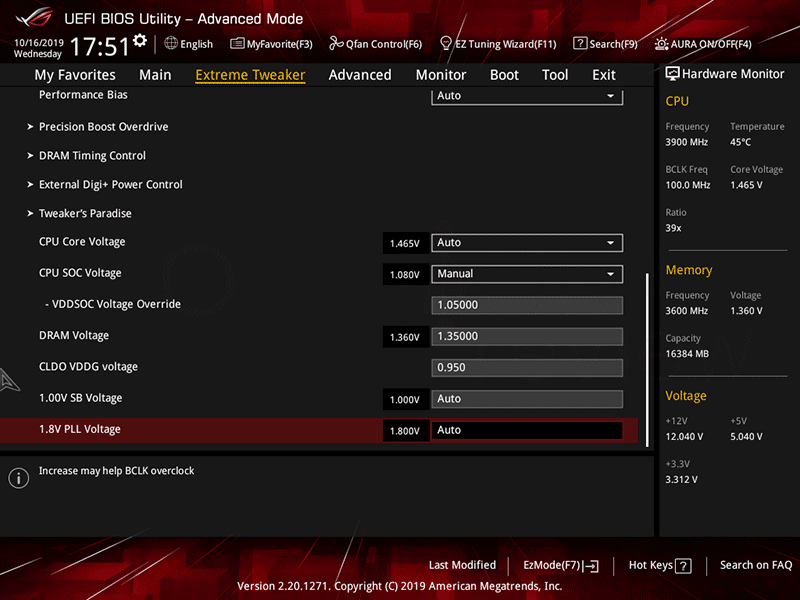800x600 pixels.
Task: Click EzMode(F7) switch arrow icon
Action: (x=591, y=565)
